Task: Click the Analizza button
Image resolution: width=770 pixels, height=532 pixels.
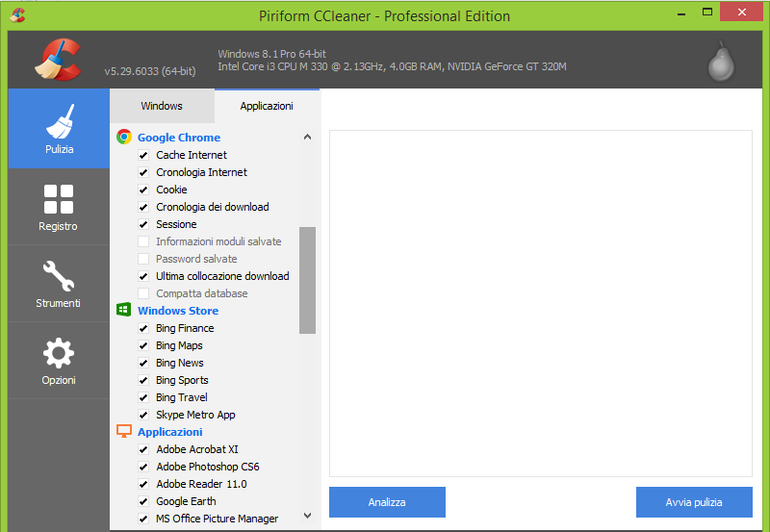Action: point(387,502)
